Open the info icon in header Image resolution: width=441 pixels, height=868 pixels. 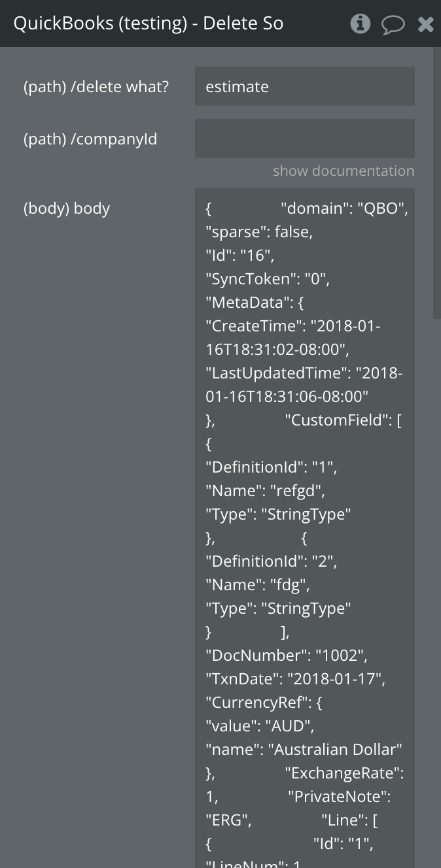tap(361, 24)
